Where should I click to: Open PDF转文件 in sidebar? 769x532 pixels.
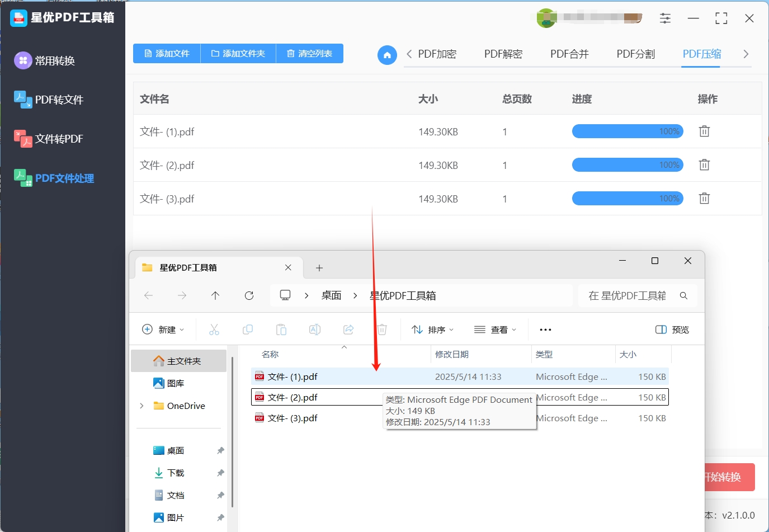click(x=49, y=100)
